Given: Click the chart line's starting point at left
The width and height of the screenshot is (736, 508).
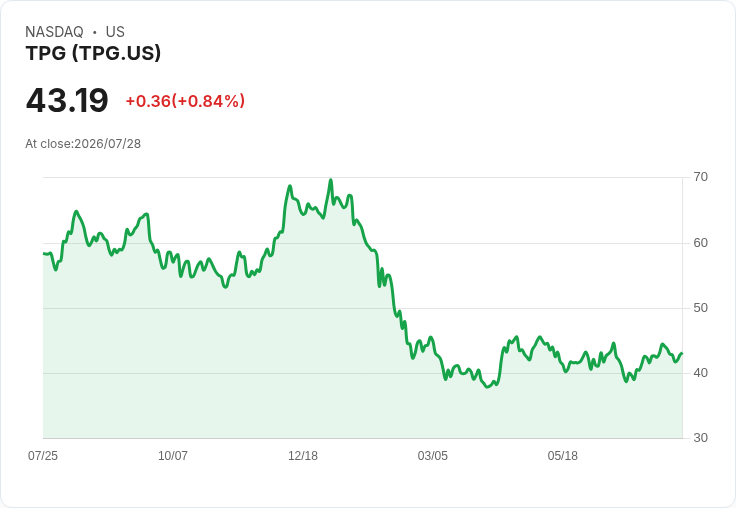Looking at the screenshot, I should point(44,254).
